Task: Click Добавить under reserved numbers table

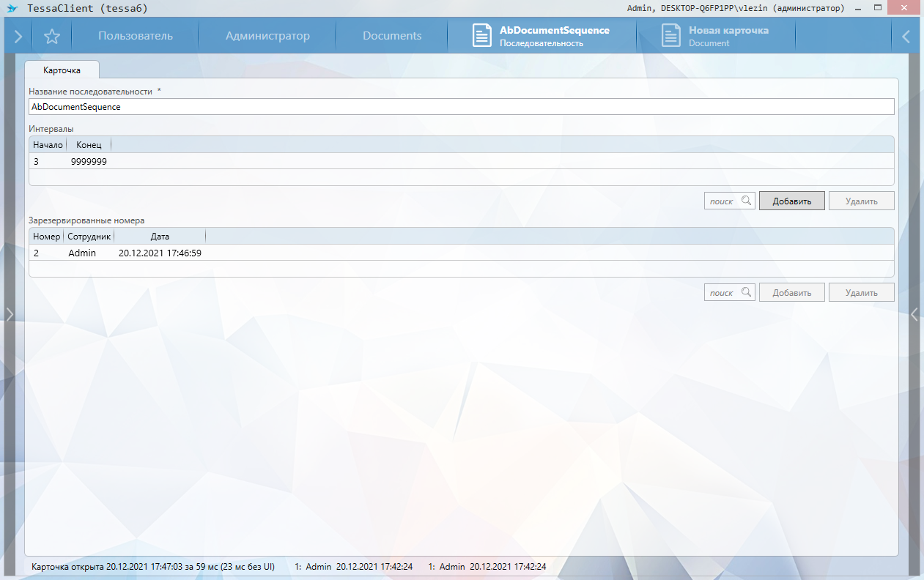Action: [791, 293]
